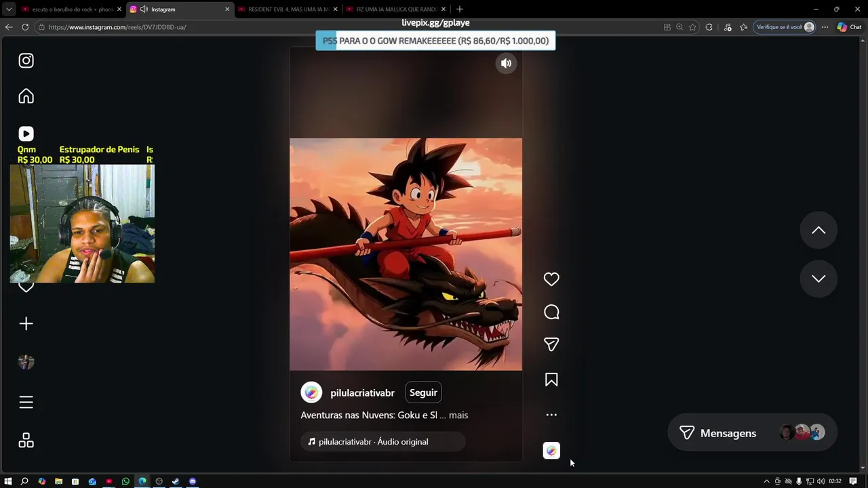
Task: Click Verifique se é você profile button
Action: [x=785, y=27]
